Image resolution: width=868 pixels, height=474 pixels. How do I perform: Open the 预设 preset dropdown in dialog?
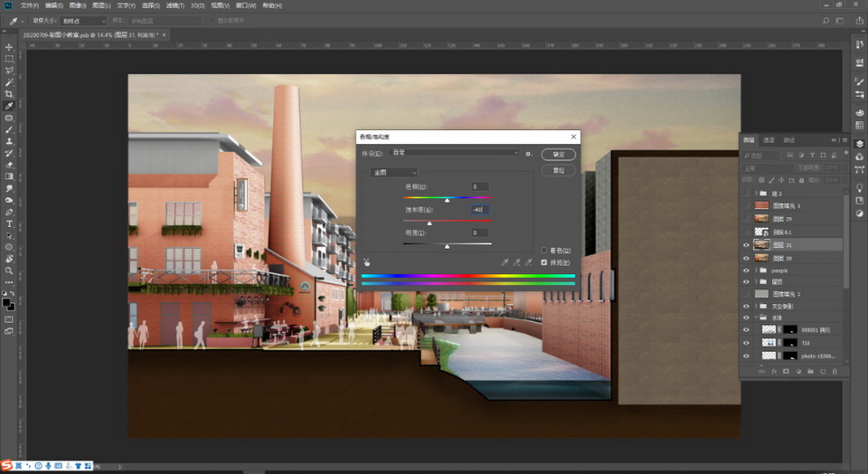click(x=455, y=154)
